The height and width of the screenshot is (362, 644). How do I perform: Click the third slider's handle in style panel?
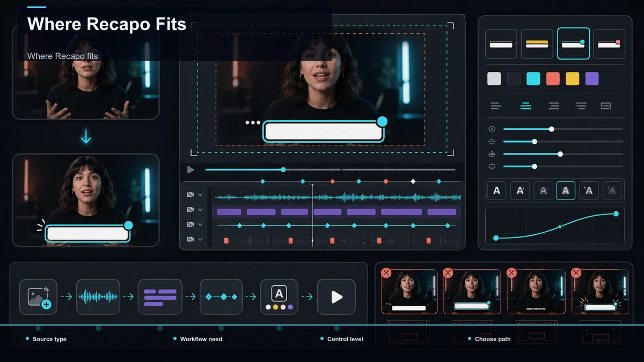click(560, 154)
